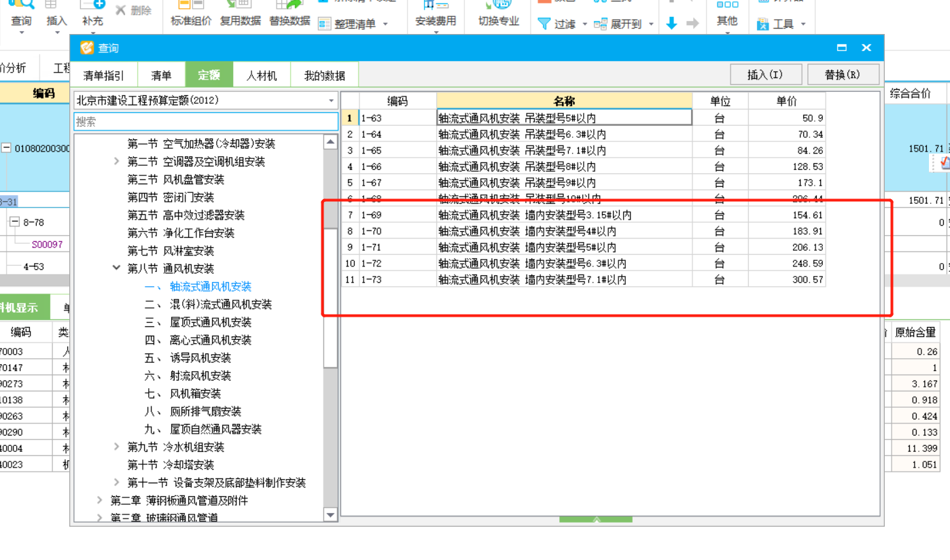Open the 北京市建设工程预算定额(2012) combo box
950x560 pixels.
click(206, 101)
